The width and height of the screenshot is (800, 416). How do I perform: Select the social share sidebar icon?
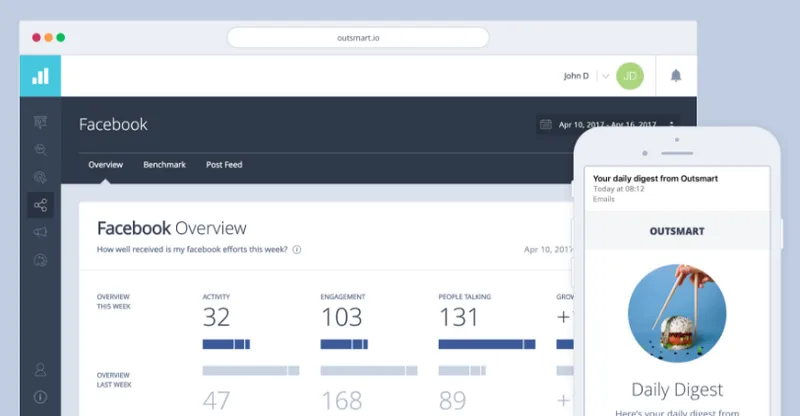(x=40, y=205)
